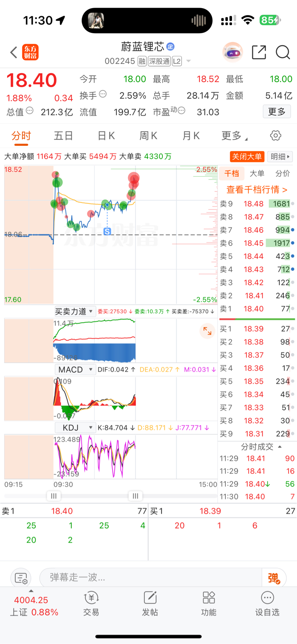Expand the stock code dropdown arrow
This screenshot has width=297, height=644.
(x=188, y=61)
